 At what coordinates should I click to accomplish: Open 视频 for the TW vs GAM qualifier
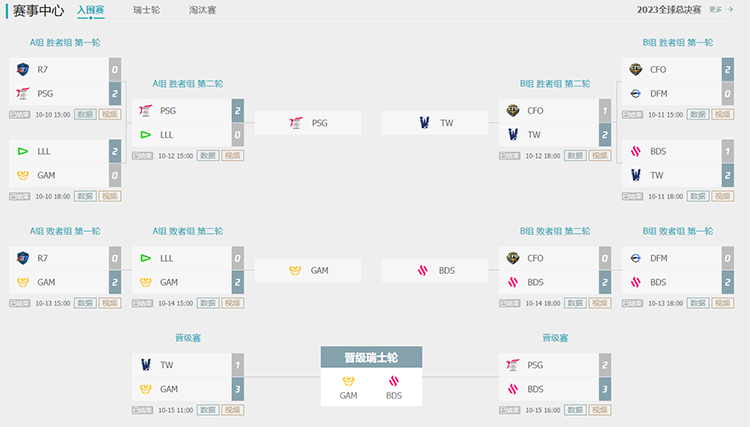(x=232, y=410)
